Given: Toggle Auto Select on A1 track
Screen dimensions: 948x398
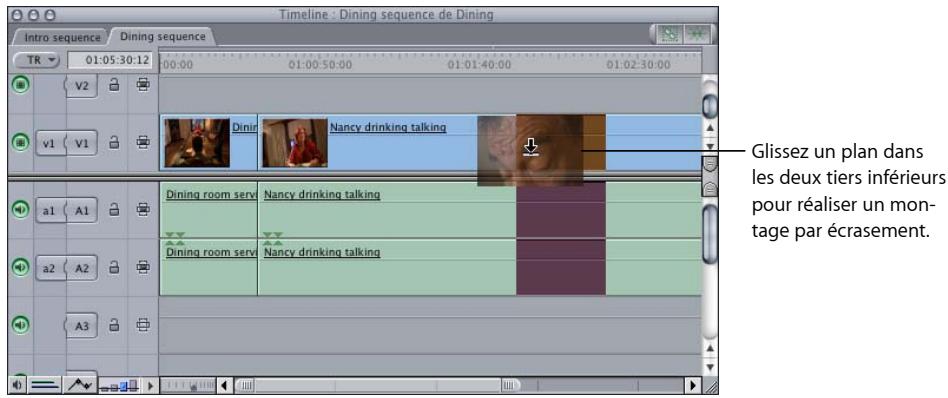Looking at the screenshot, I should pyautogui.click(x=143, y=209).
